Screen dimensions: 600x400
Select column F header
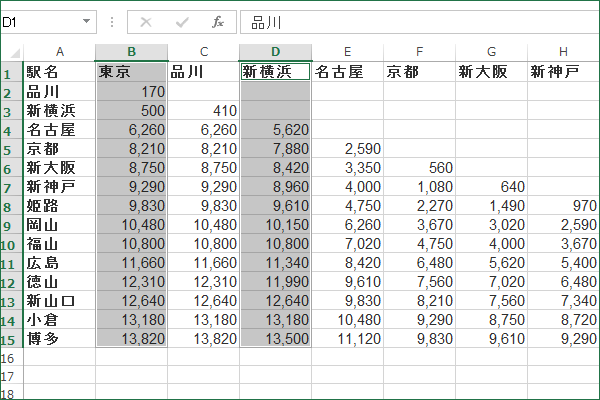point(419,52)
